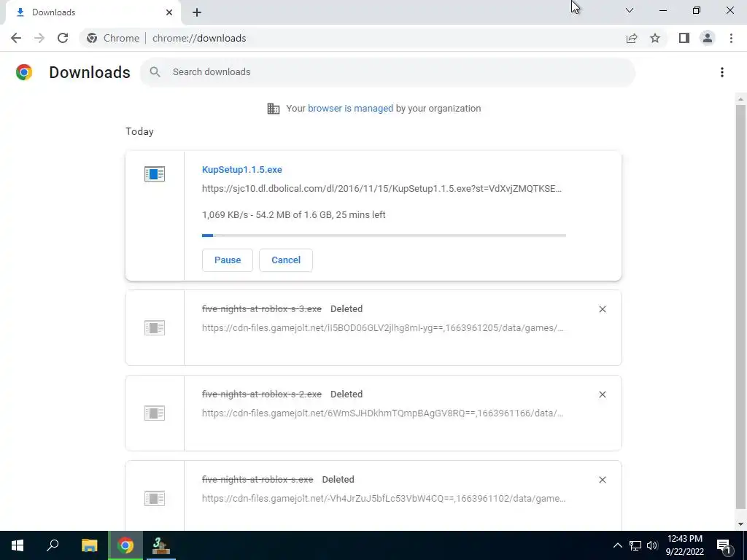Click the taskbar clock showing 12:43 PM
Image resolution: width=747 pixels, height=560 pixels.
click(x=684, y=545)
